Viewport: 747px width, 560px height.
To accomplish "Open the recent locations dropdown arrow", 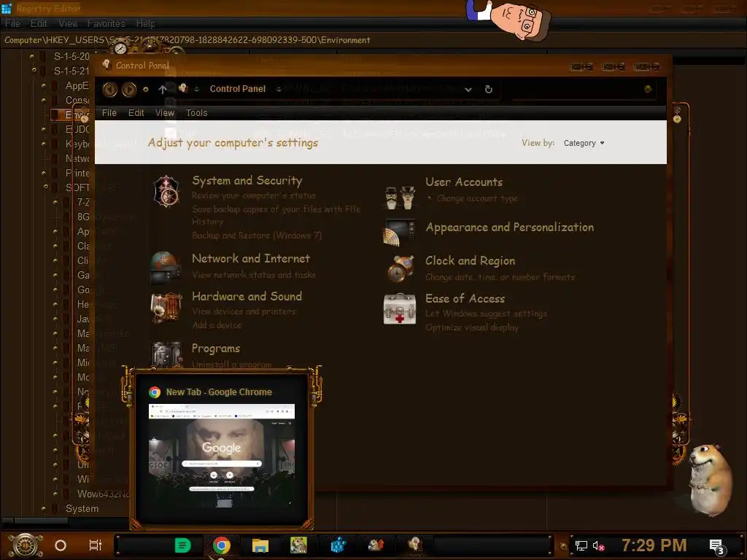I will (146, 89).
